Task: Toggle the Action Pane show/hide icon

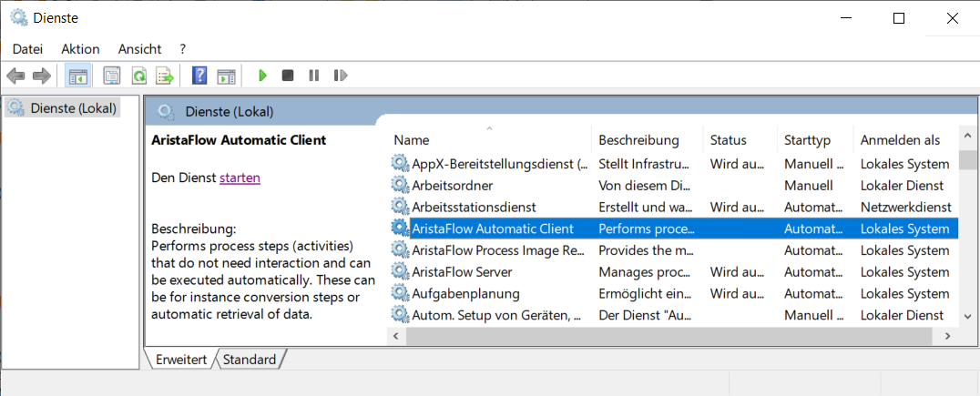Action: 226,76
